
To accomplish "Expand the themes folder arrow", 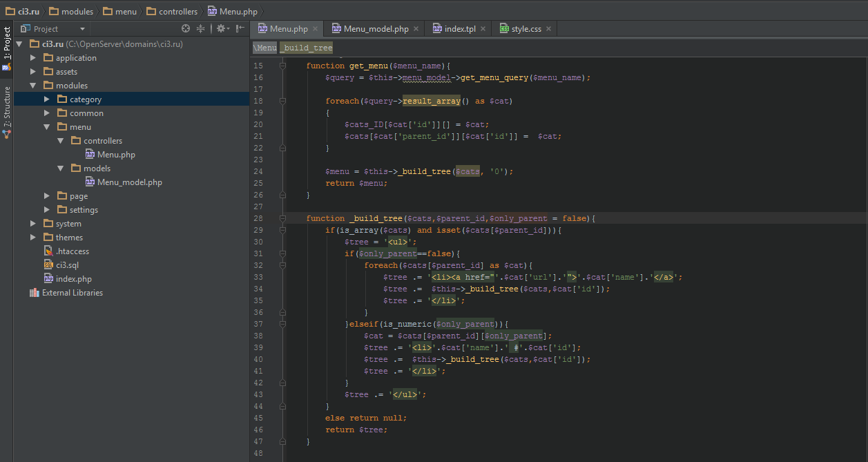I will [32, 238].
